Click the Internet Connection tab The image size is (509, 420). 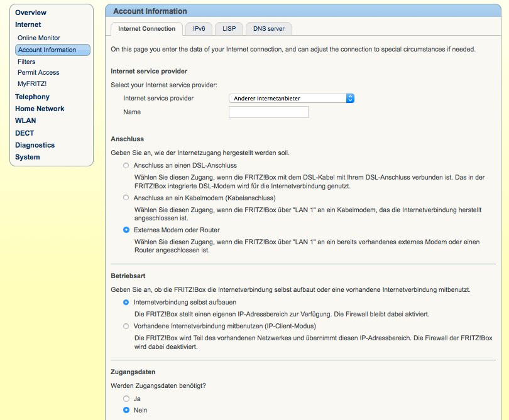(146, 29)
